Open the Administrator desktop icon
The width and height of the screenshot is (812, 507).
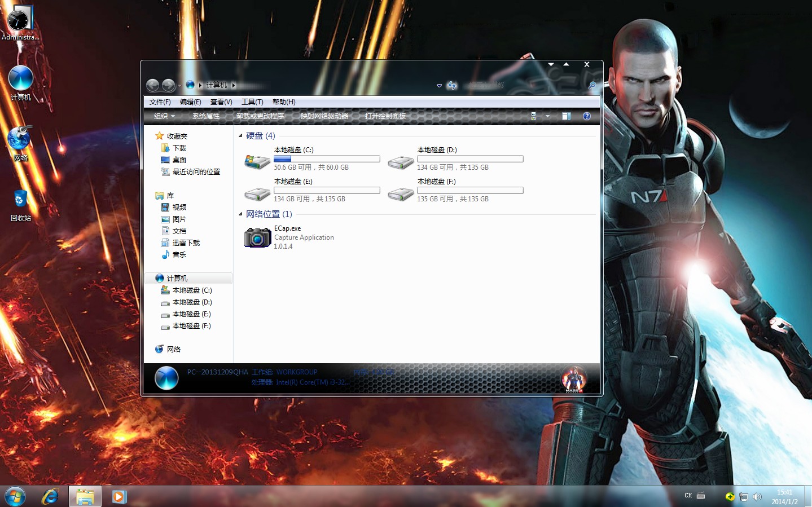(x=20, y=24)
